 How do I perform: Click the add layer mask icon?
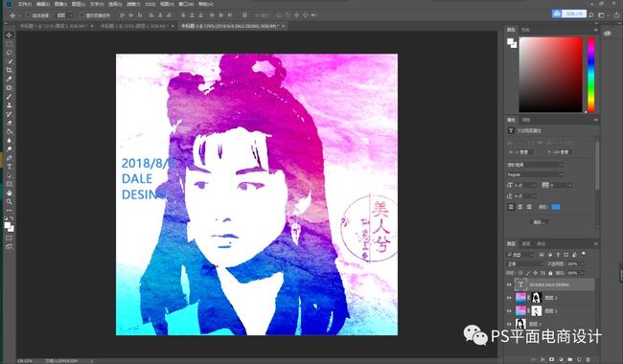551,359
